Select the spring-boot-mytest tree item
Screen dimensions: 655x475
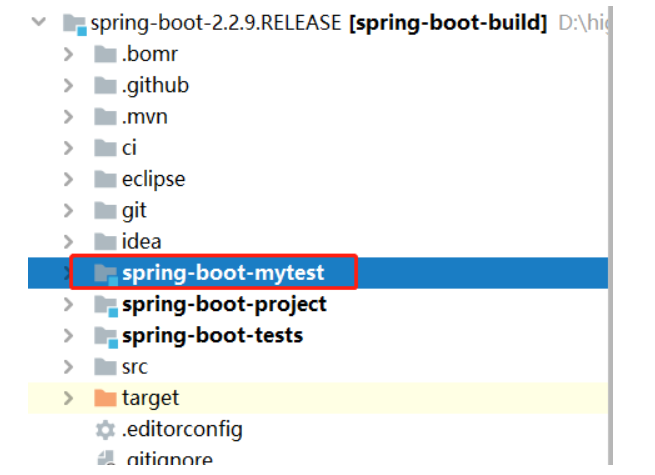tap(318, 273)
